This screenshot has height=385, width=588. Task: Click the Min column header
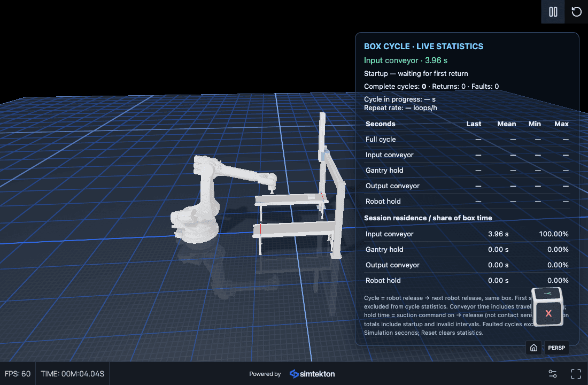click(535, 124)
